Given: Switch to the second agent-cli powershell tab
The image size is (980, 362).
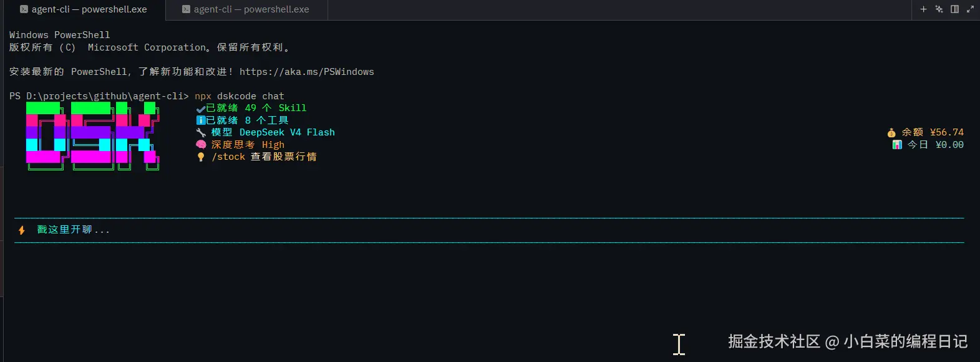Looking at the screenshot, I should [x=246, y=9].
